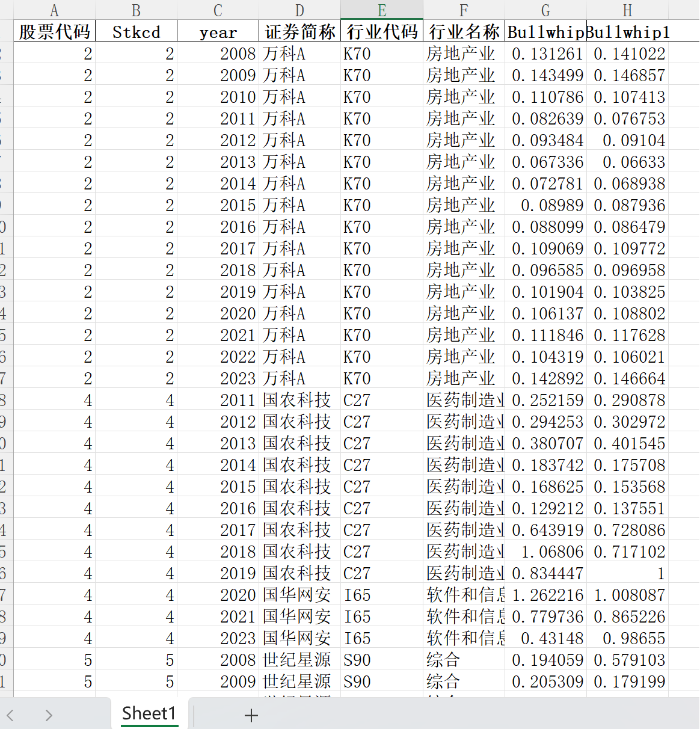
Task: Select column C header
Action: (x=218, y=10)
